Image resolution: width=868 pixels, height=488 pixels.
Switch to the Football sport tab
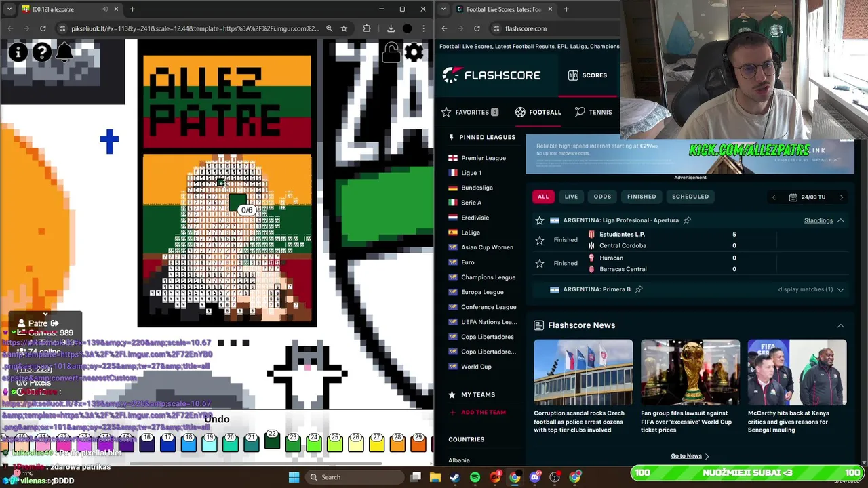click(538, 112)
